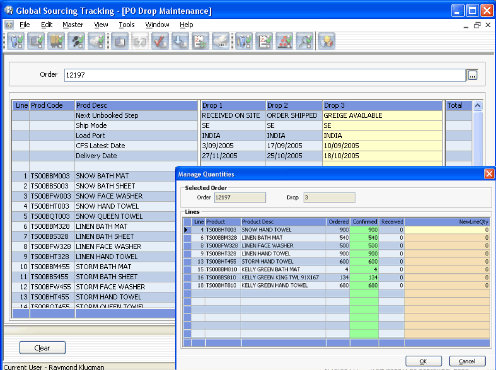Image resolution: width=496 pixels, height=370 pixels.
Task: Open the Window menu
Action: point(157,25)
